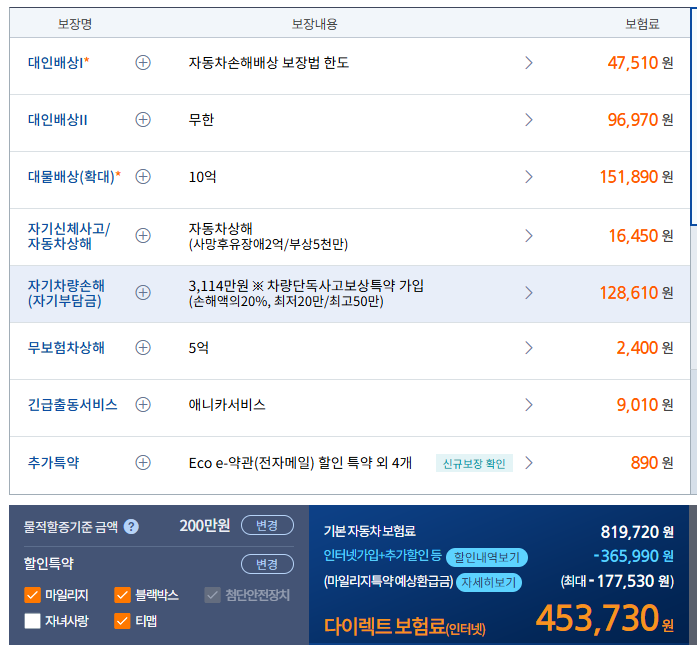Click 변경 button for 할인특약
This screenshot has width=697, height=650.
click(x=267, y=564)
